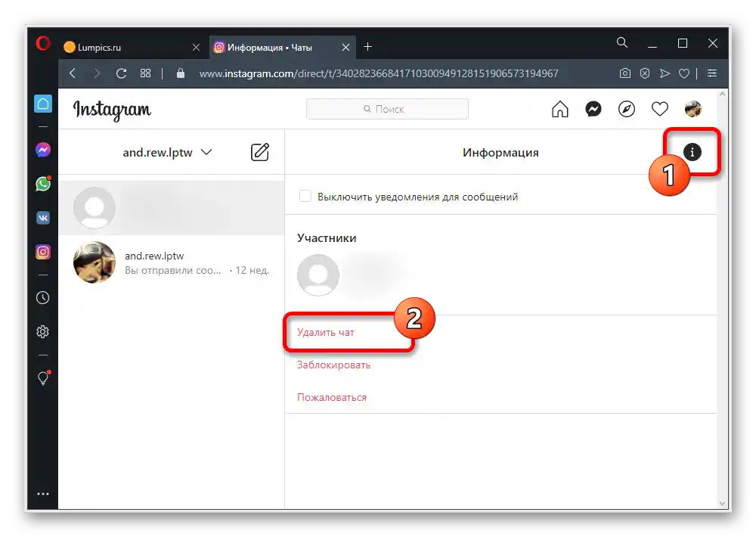Close the Информация • Чаты tab
Viewport: 756px width, 537px height.
[x=345, y=48]
